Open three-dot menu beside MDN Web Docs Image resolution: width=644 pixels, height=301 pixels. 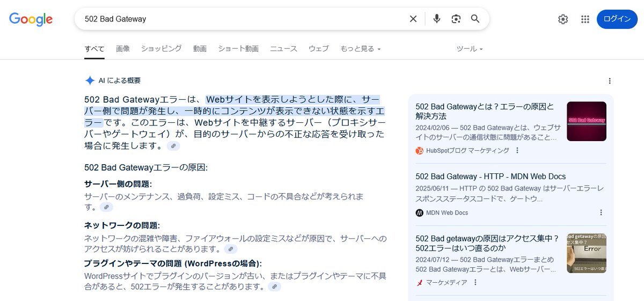click(x=601, y=212)
